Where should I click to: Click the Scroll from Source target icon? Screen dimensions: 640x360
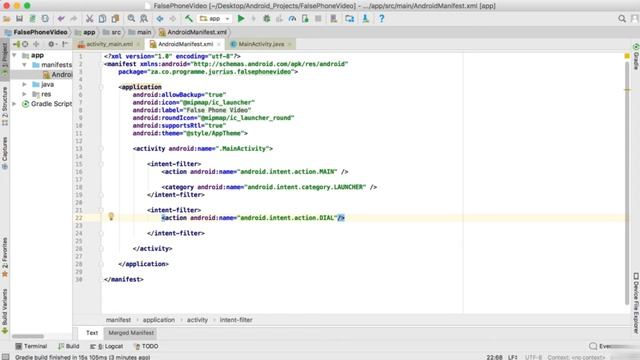click(x=25, y=44)
